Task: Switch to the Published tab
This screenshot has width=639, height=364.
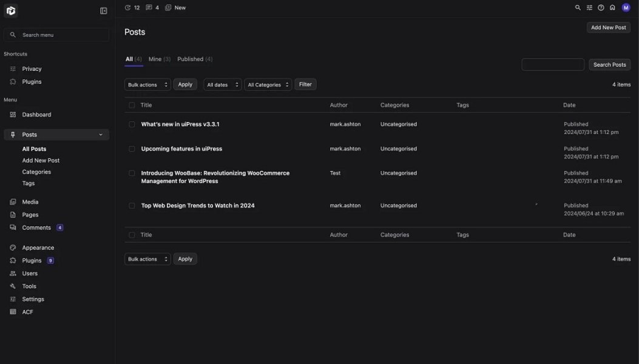Action: coord(190,59)
